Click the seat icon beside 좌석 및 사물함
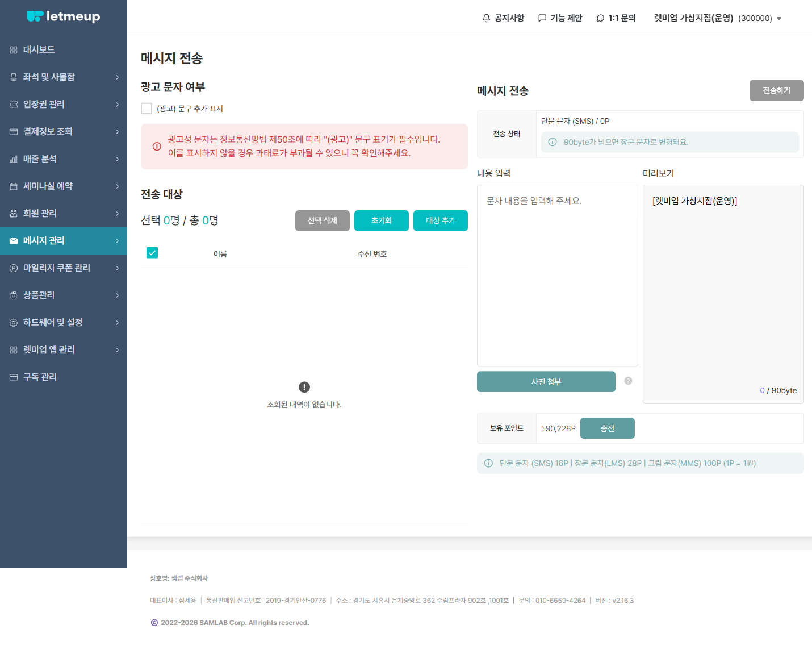The height and width of the screenshot is (650, 812). 14,77
